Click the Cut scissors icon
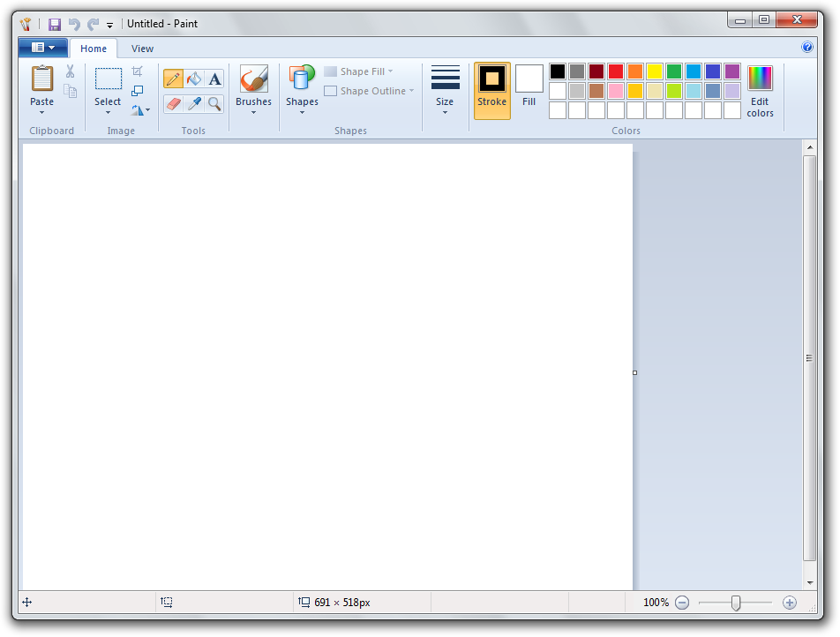840x637 pixels. [71, 71]
